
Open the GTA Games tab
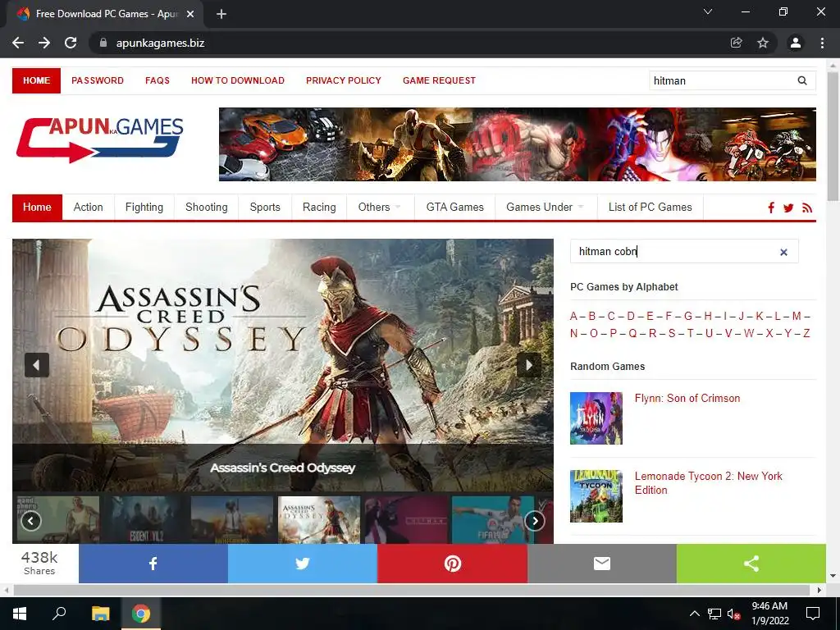[x=454, y=208]
